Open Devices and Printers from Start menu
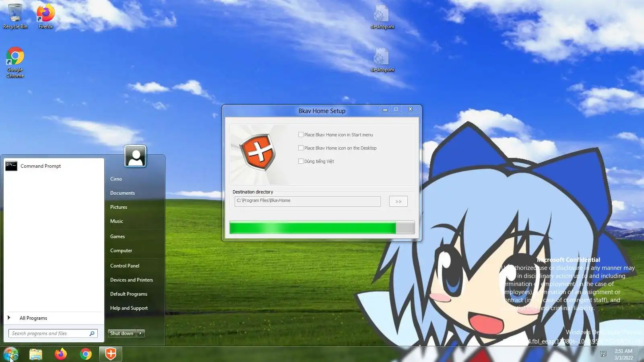The width and height of the screenshot is (644, 362). tap(132, 280)
